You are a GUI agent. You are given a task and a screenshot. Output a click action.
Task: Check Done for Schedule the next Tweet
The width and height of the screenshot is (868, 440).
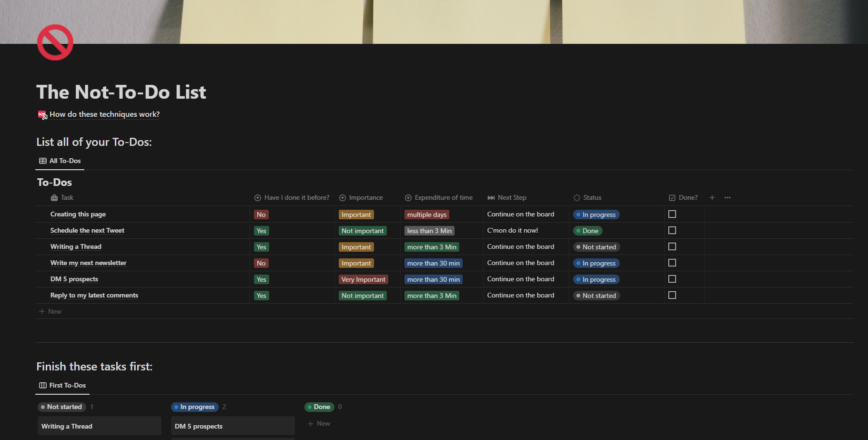(672, 230)
